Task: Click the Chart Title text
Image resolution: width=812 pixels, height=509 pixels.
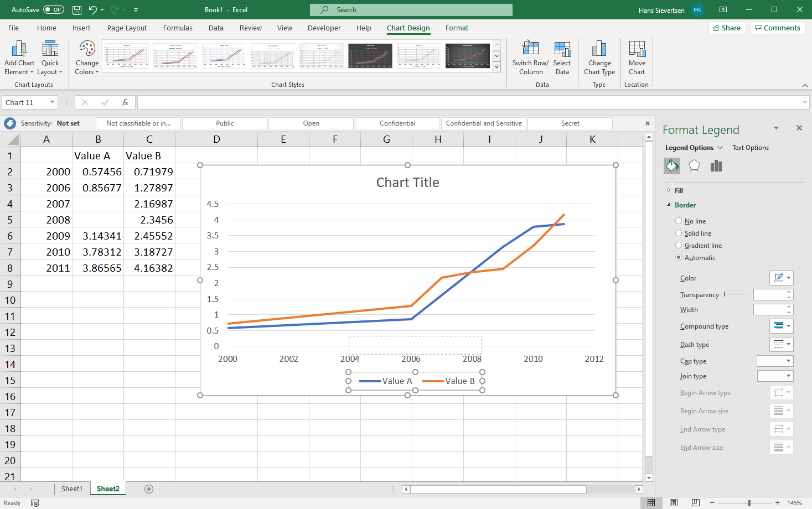Action: [408, 183]
